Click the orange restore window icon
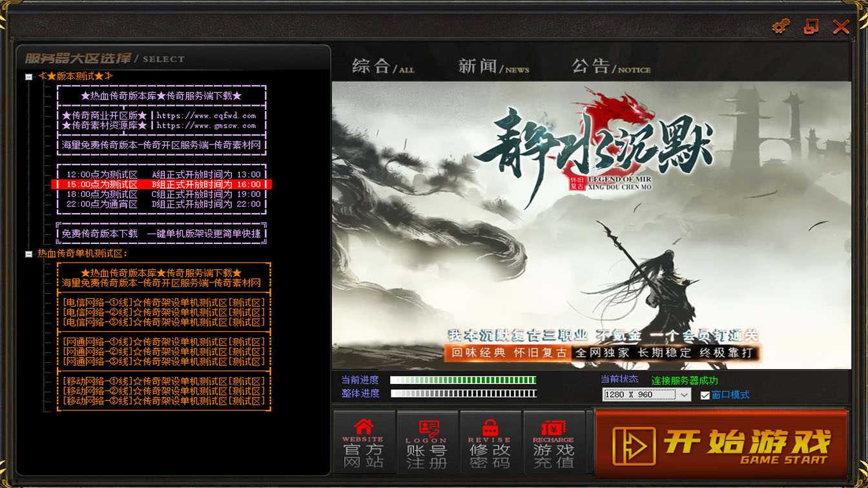The height and width of the screenshot is (488, 868). tap(811, 26)
